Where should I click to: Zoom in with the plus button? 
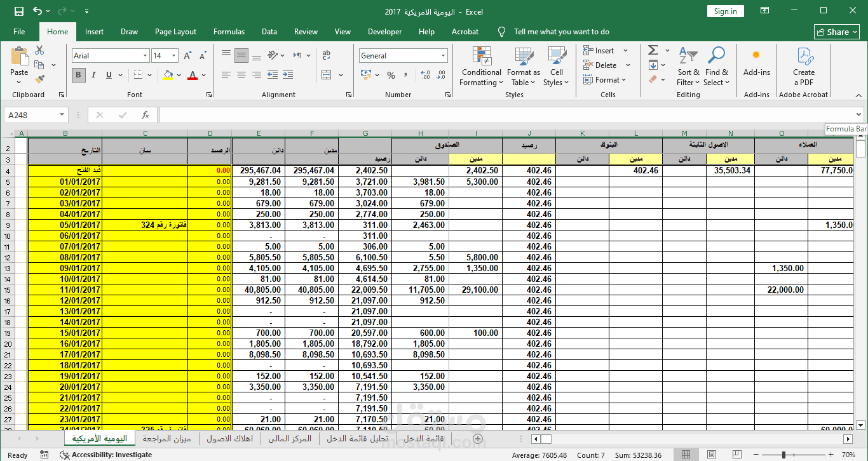(x=831, y=455)
